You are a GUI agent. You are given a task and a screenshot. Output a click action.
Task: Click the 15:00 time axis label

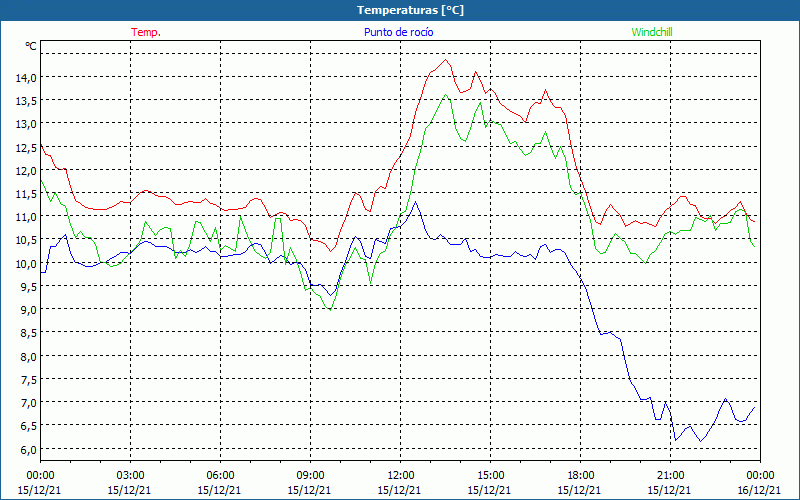pyautogui.click(x=490, y=476)
